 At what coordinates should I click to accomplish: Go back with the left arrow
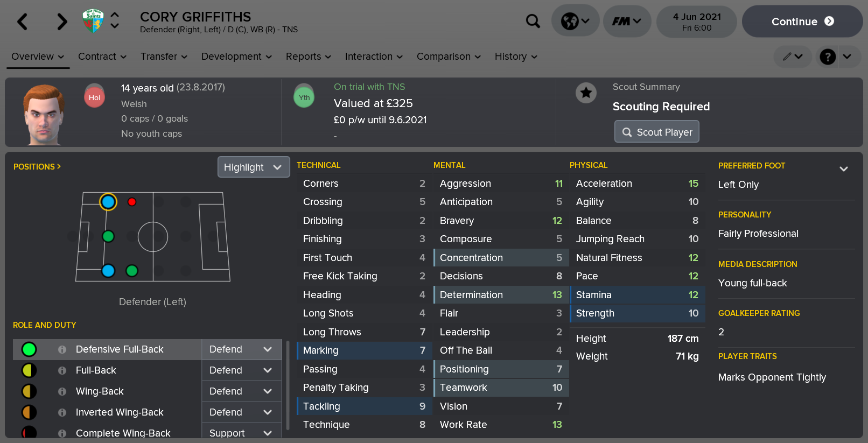(22, 22)
